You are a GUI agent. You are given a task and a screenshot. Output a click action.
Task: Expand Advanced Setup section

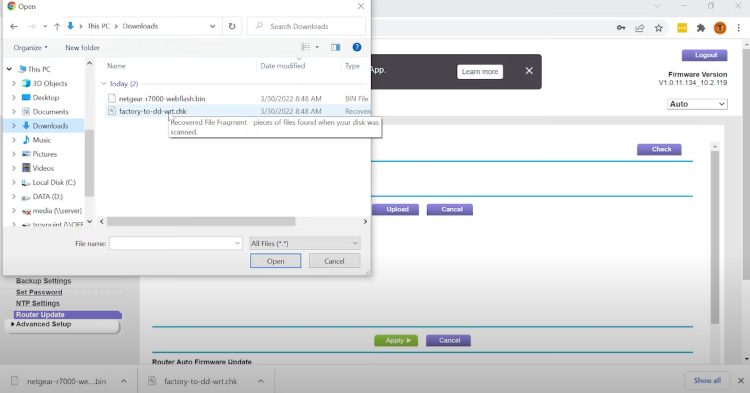43,324
